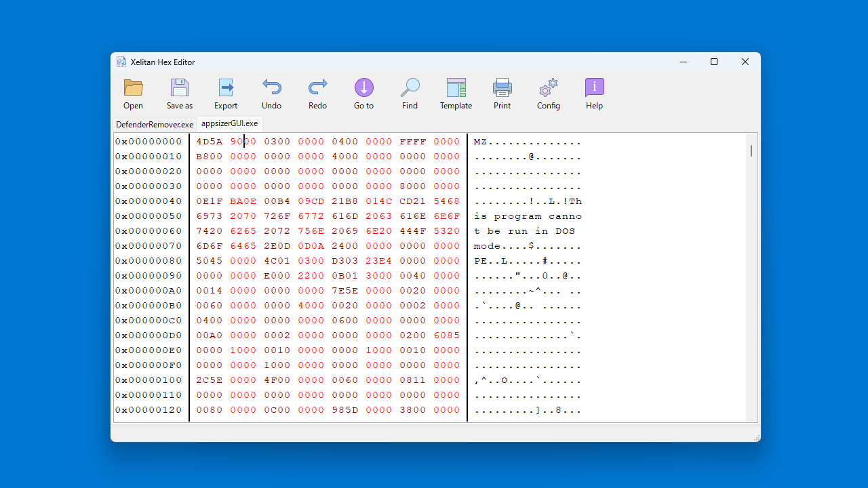
Task: Click ASCII text 'mode....$.......'
Action: tap(528, 246)
